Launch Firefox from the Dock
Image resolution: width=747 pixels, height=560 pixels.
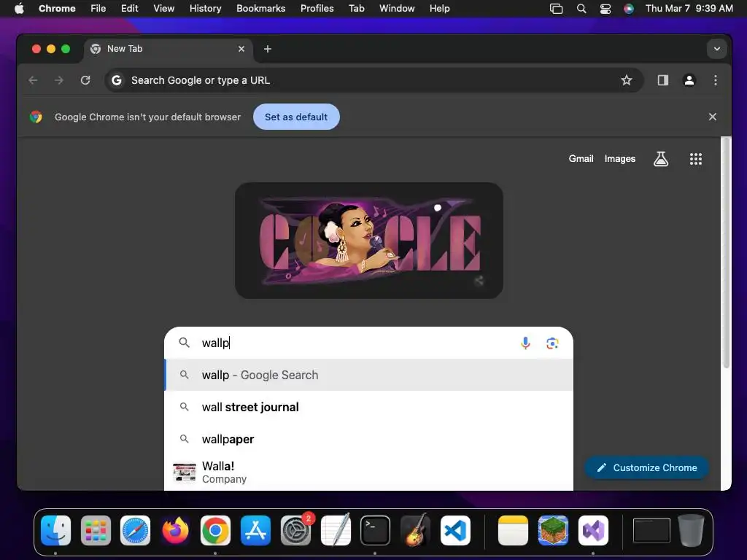[175, 531]
